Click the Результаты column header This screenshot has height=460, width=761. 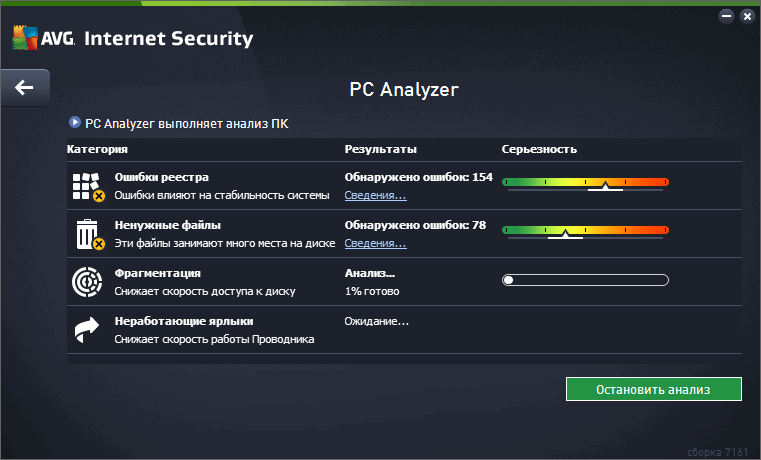[380, 149]
